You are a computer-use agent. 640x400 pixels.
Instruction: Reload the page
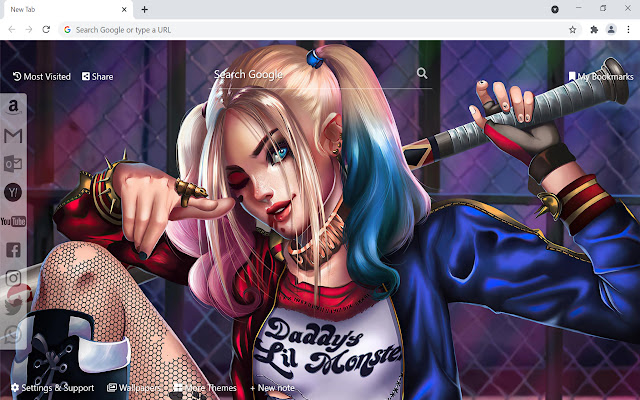coord(46,29)
